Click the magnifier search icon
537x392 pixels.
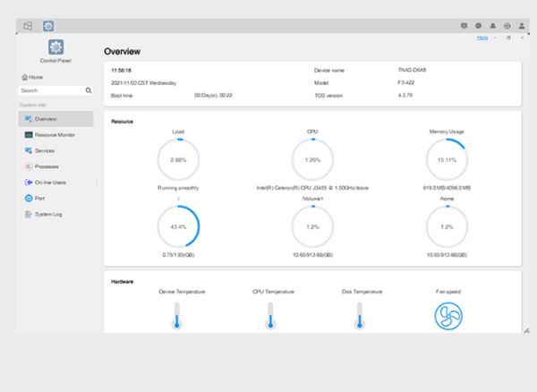(x=89, y=90)
